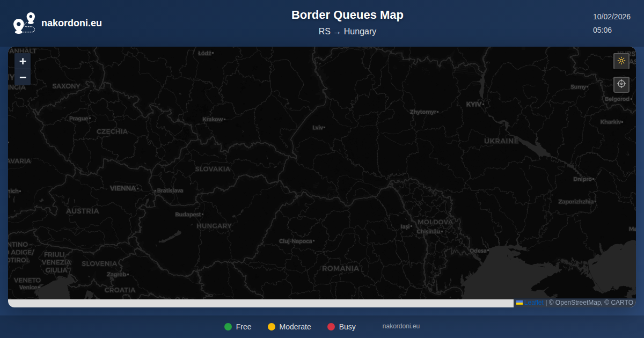
Task: Zoom out of the map
Action: tap(23, 77)
